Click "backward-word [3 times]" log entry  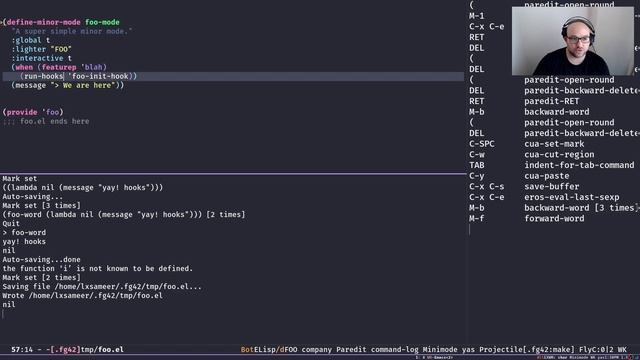(580, 208)
